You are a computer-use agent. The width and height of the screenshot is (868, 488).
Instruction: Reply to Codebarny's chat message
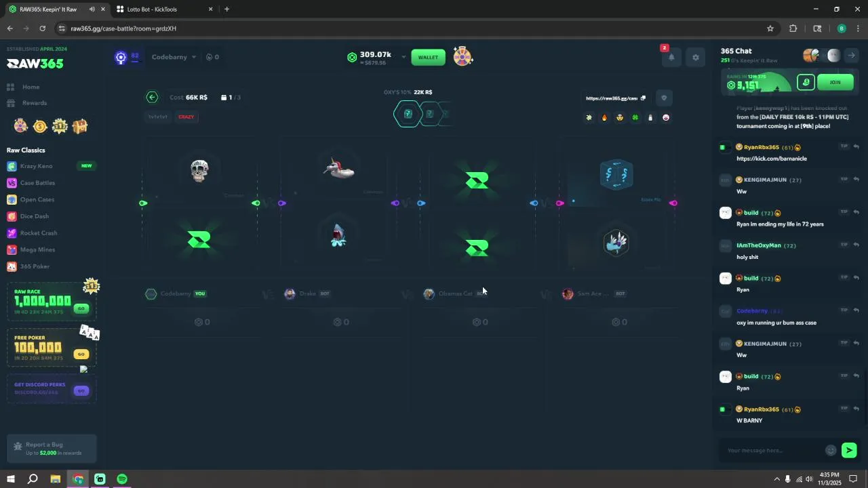856,310
